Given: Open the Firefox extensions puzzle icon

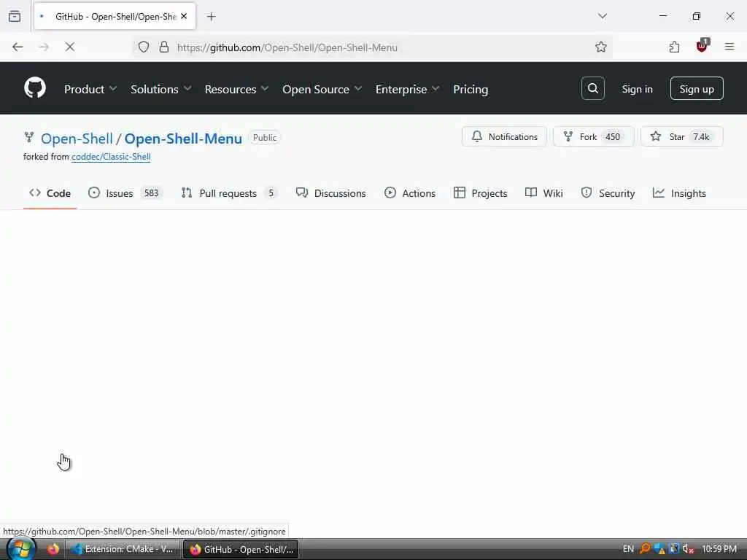Looking at the screenshot, I should 674,47.
